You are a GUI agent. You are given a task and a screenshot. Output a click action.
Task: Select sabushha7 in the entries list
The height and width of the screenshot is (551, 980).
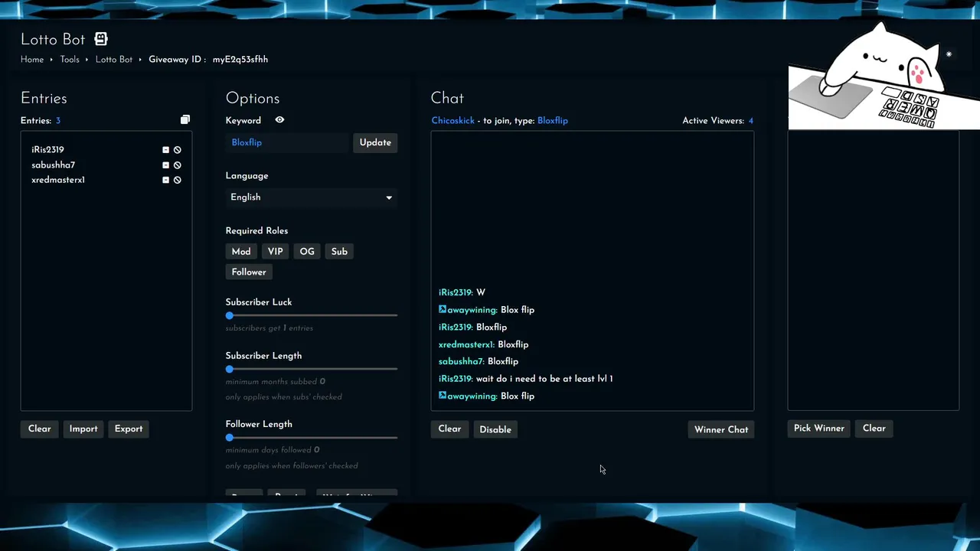53,165
